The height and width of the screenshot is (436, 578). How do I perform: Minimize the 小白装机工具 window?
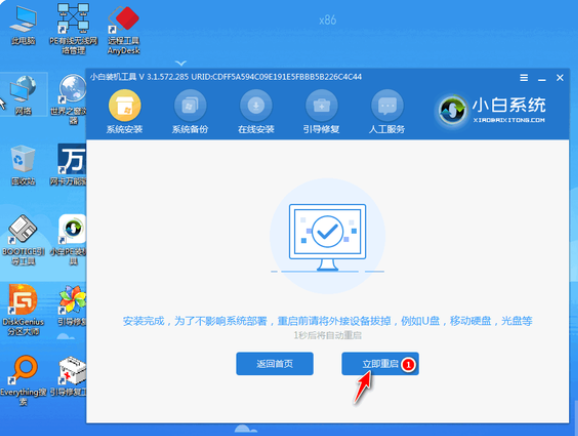[x=542, y=79]
